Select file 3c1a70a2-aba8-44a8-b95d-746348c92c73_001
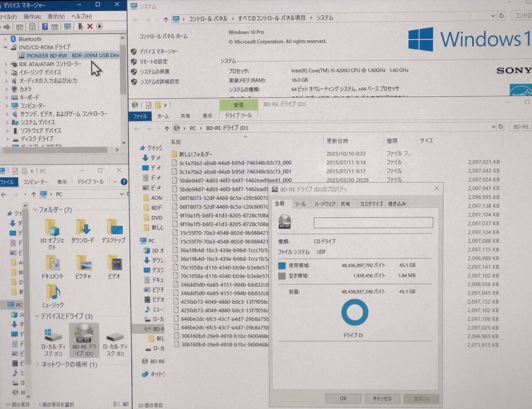 click(235, 171)
